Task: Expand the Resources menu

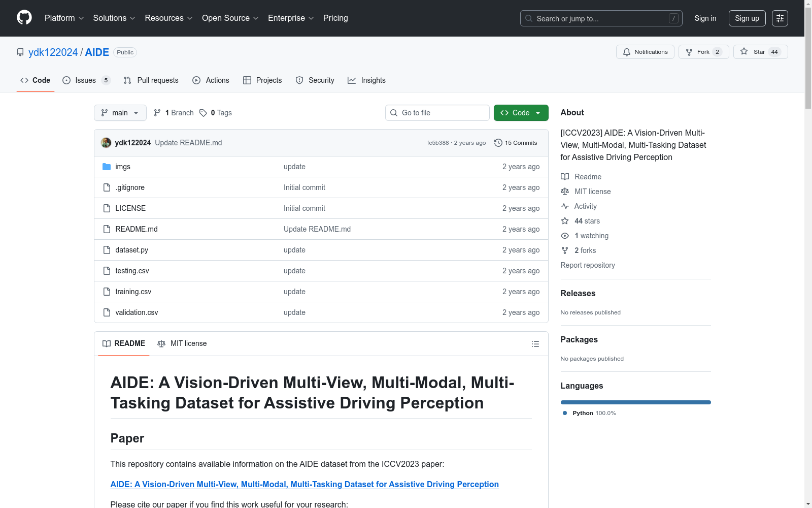Action: click(169, 18)
